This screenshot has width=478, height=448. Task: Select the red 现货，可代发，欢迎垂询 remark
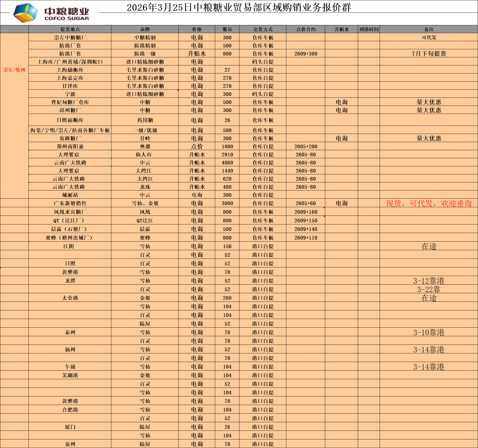429,203
